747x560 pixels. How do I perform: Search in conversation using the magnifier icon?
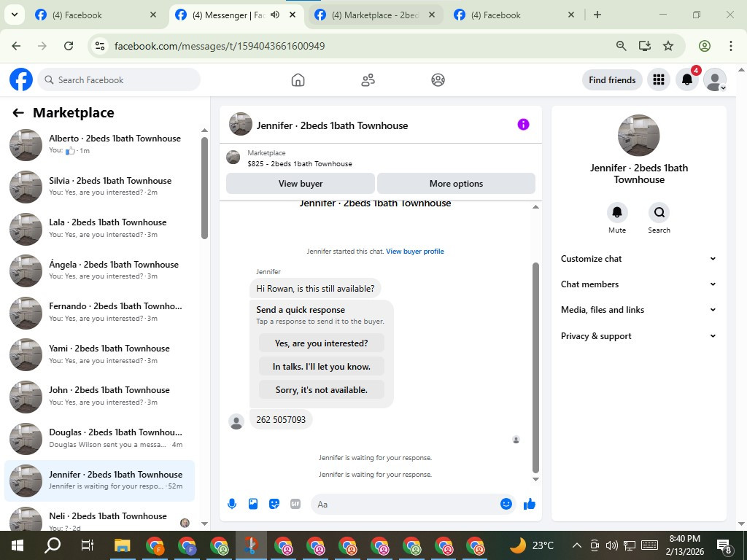click(659, 212)
